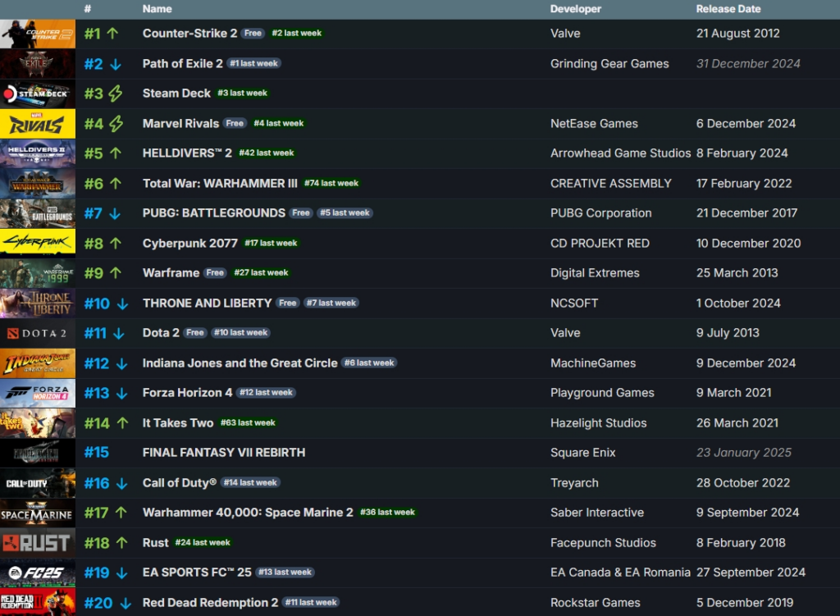Screen dimensions: 840x616
Task: Sort by the Name column header
Action: pyautogui.click(x=157, y=9)
